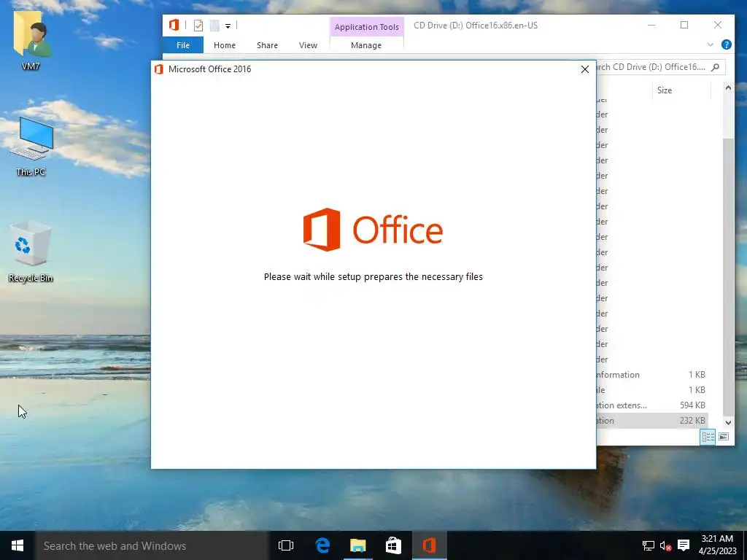The image size is (747, 560).
Task: Open the VM7 user folder on desktop
Action: [x=31, y=42]
